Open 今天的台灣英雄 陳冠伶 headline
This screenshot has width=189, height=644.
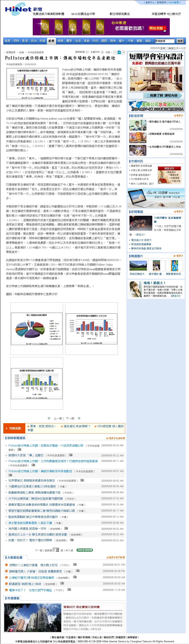36,498
